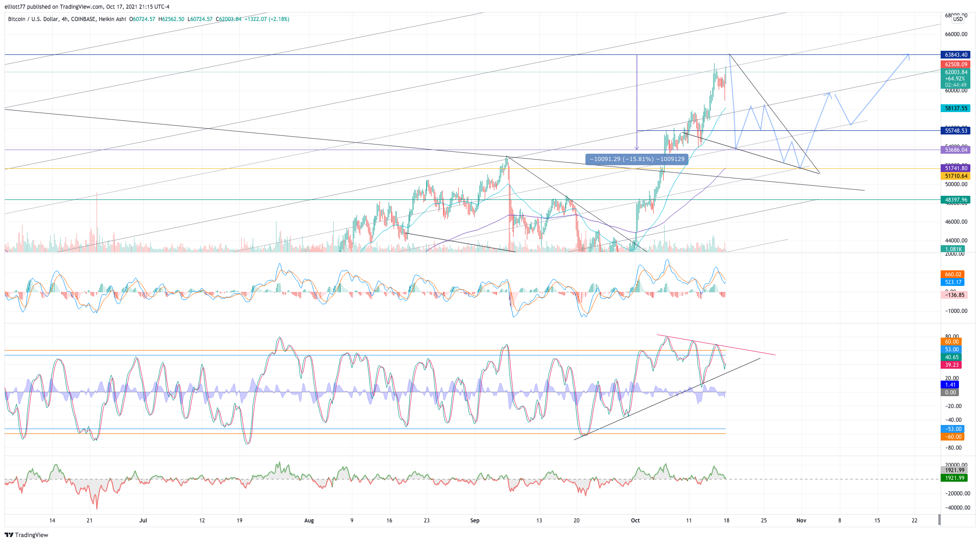Click the orange 660.02 MACD signal label
Image resolution: width=980 pixels, height=543 pixels.
(953, 274)
